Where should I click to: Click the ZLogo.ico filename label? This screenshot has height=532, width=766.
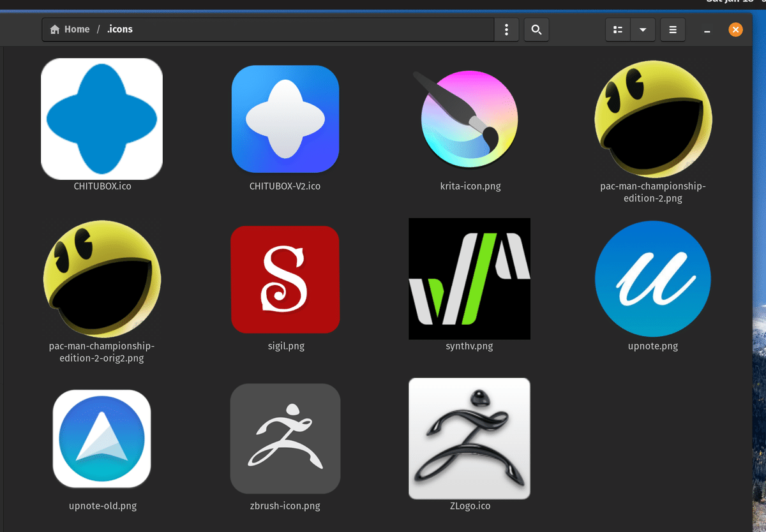click(469, 506)
